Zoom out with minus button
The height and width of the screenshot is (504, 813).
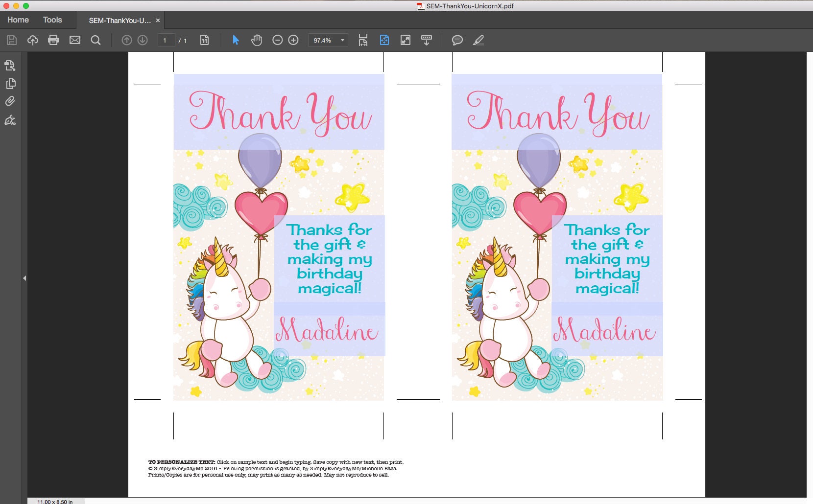[277, 40]
